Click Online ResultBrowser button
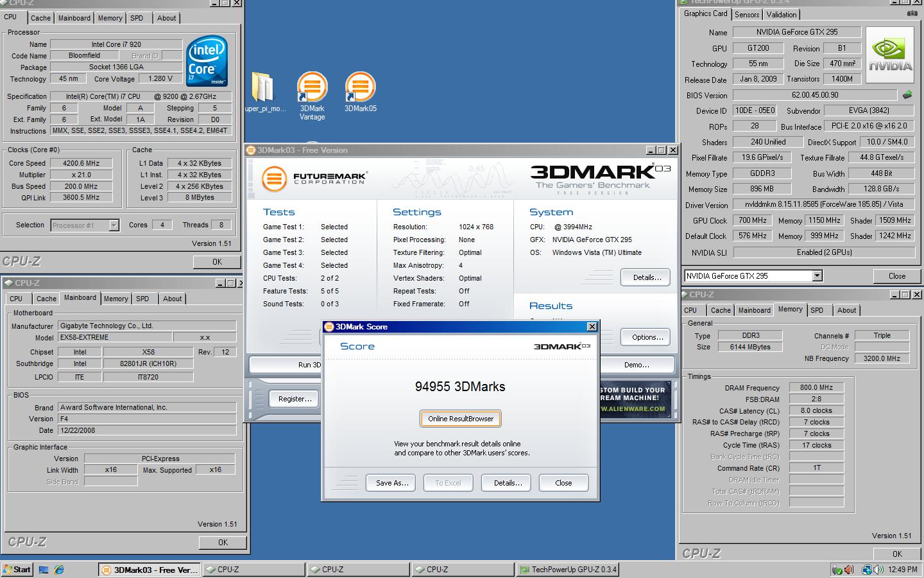 click(x=461, y=419)
